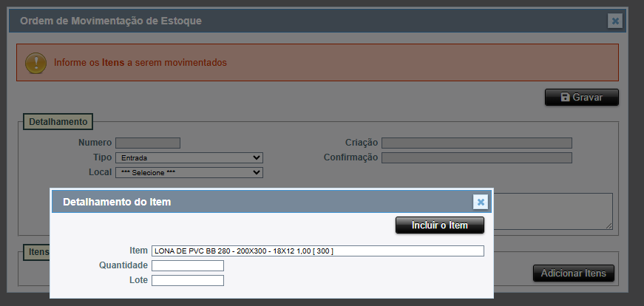
Task: Click the Gravar save button
Action: 582,98
